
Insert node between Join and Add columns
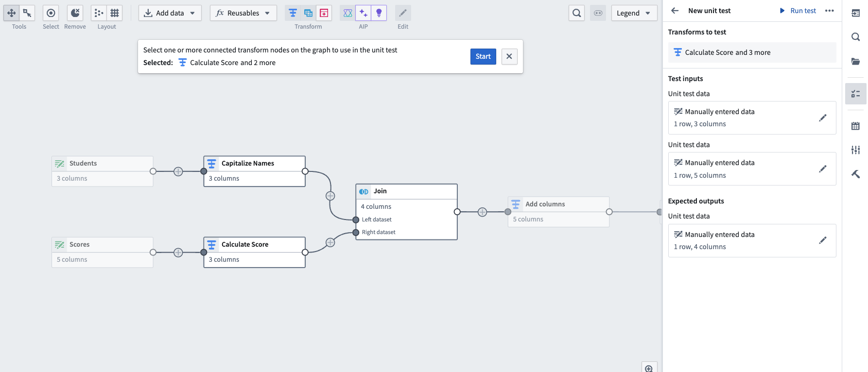(x=482, y=212)
